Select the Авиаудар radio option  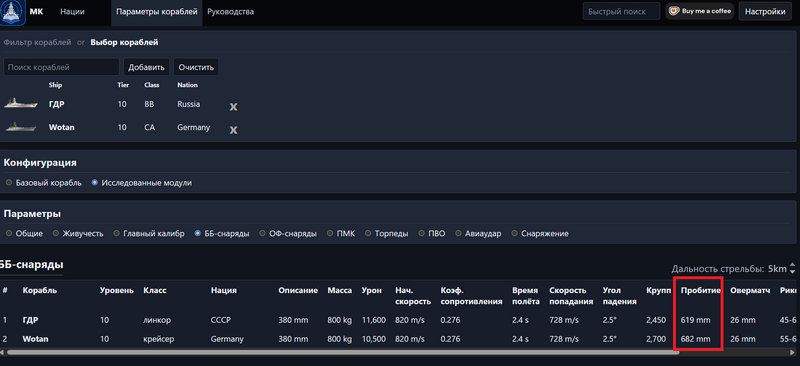pyautogui.click(x=478, y=233)
